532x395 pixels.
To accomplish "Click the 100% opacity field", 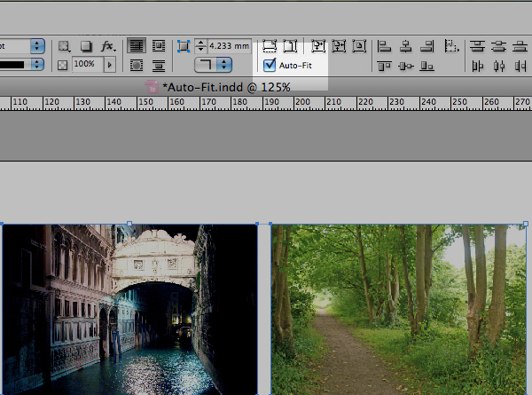I will 88,65.
